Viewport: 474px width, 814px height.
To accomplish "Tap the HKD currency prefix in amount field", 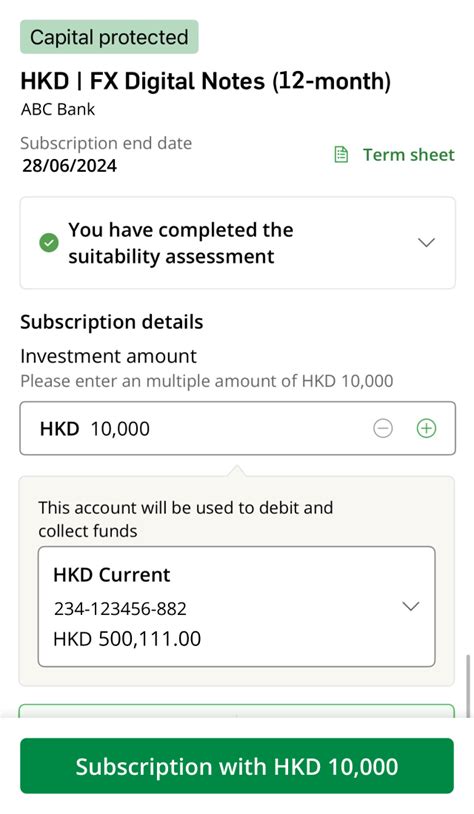I will (59, 429).
